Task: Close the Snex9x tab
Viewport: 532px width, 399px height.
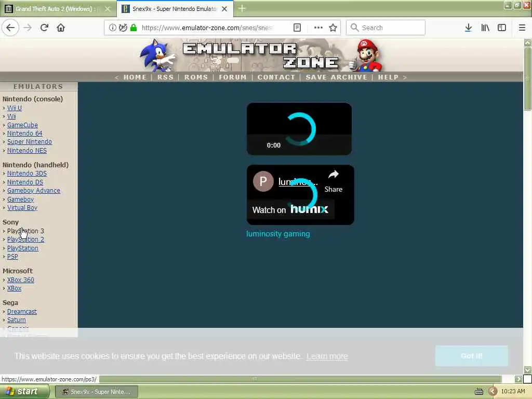Action: click(224, 9)
